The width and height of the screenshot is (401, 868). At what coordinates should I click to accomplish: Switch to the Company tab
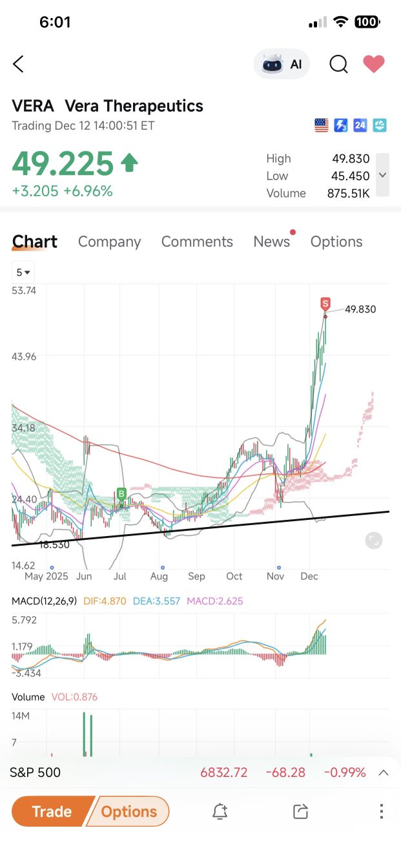[109, 242]
